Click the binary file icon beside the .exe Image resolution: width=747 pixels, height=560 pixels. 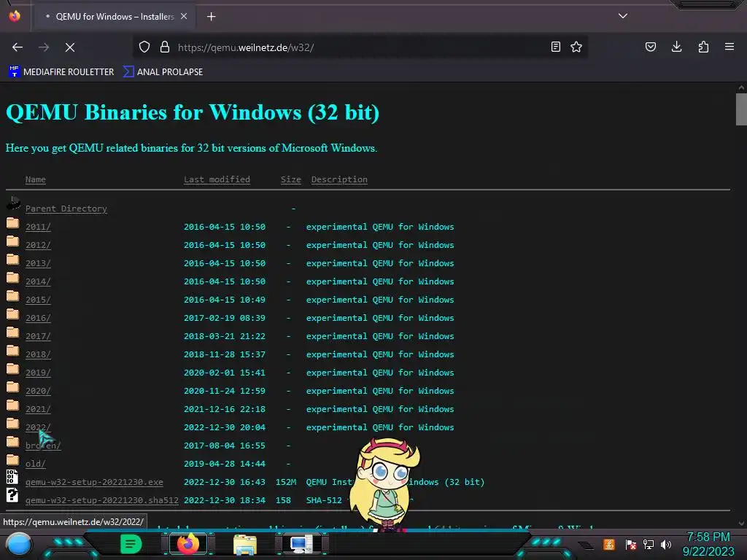12,477
